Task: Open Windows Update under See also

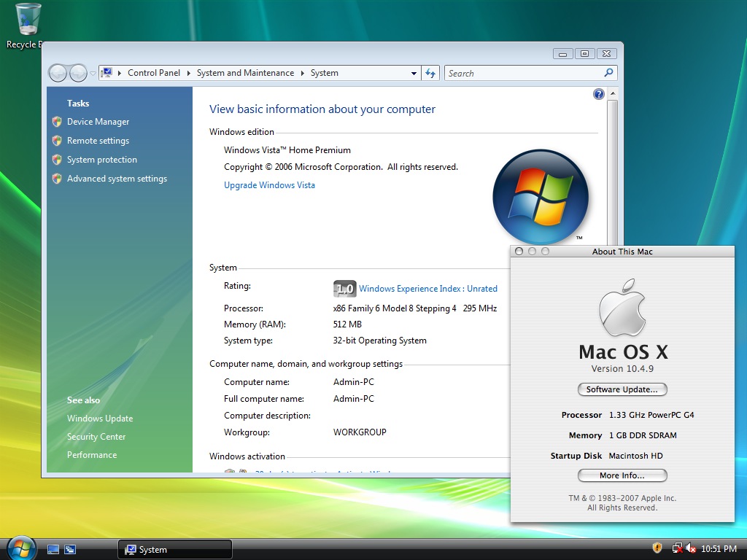Action: pyautogui.click(x=100, y=419)
